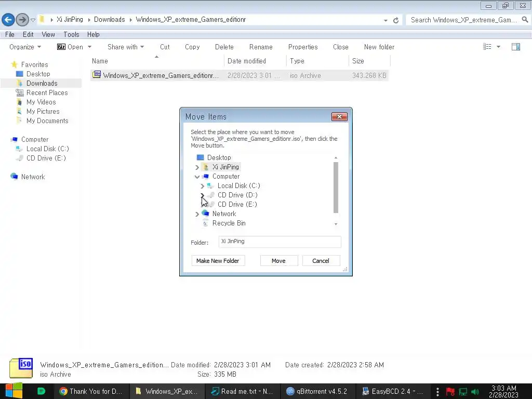Click Copy in the toolbar
Screen dimensions: 532x399
[192, 47]
